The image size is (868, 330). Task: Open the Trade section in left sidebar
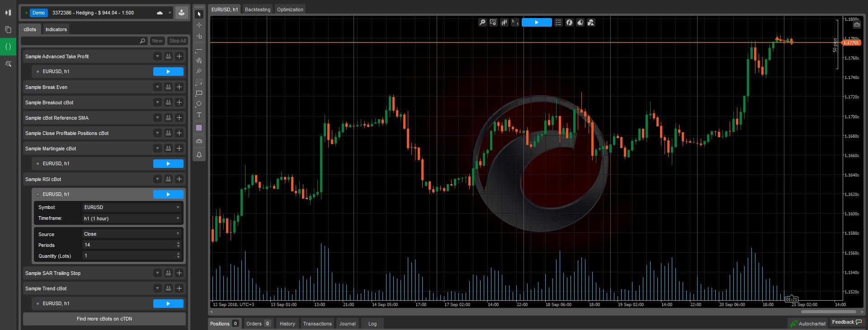(8, 13)
